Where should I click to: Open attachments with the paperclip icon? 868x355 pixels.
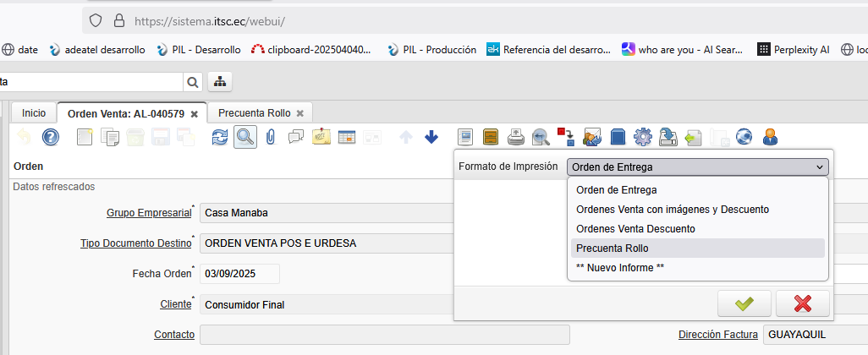(271, 137)
